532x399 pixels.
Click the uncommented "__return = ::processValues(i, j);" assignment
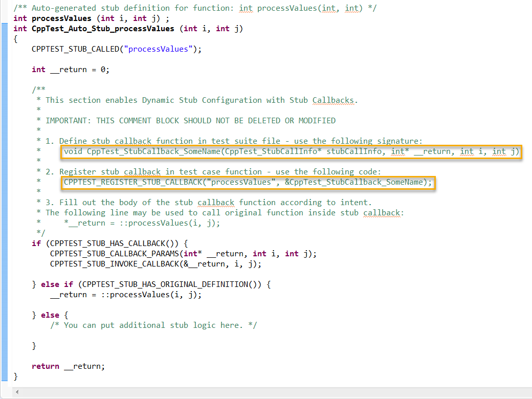pos(125,295)
